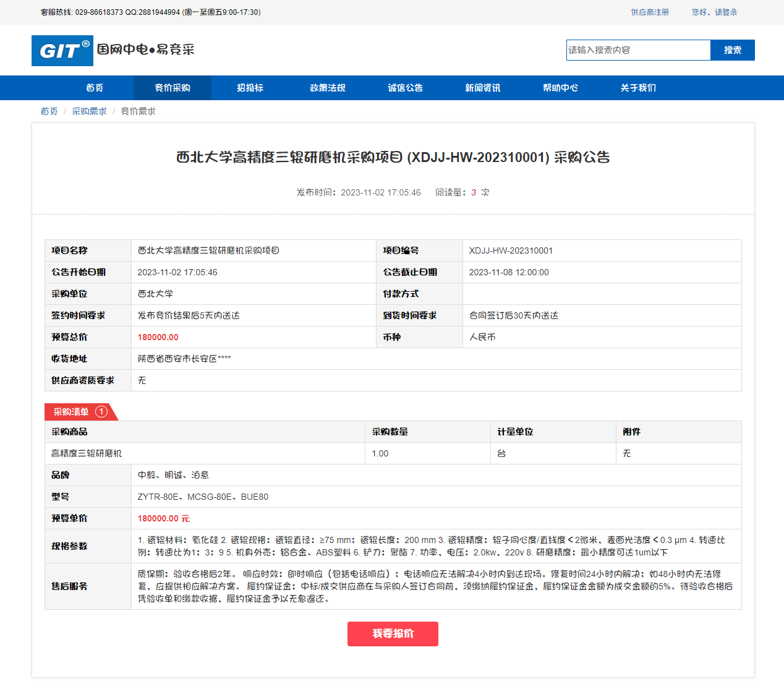784x689 pixels.
Task: Click the announcement title heading
Action: tap(393, 158)
